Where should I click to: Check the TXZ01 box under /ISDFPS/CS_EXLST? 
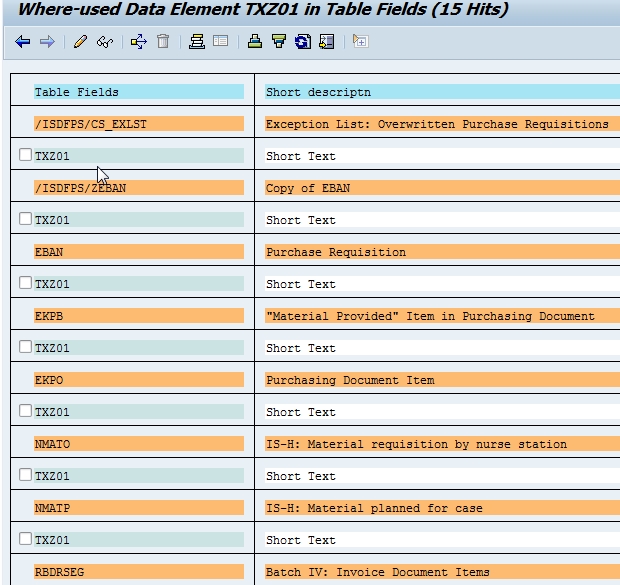coord(25,155)
